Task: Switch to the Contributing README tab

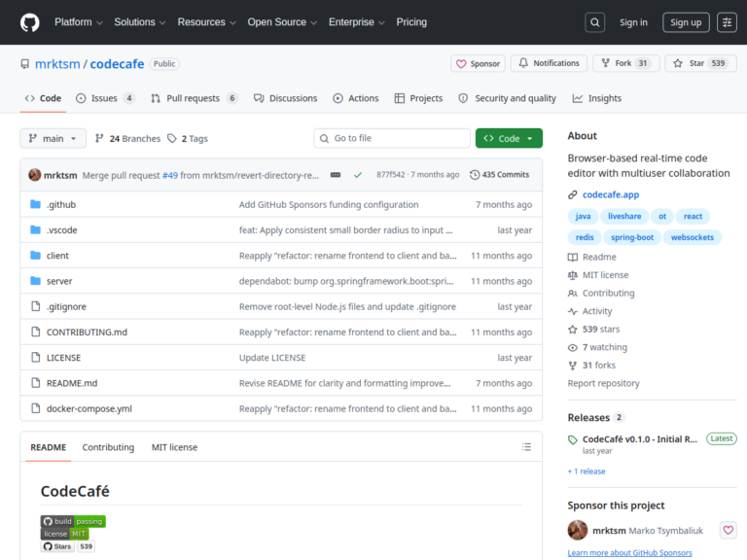Action: (108, 447)
